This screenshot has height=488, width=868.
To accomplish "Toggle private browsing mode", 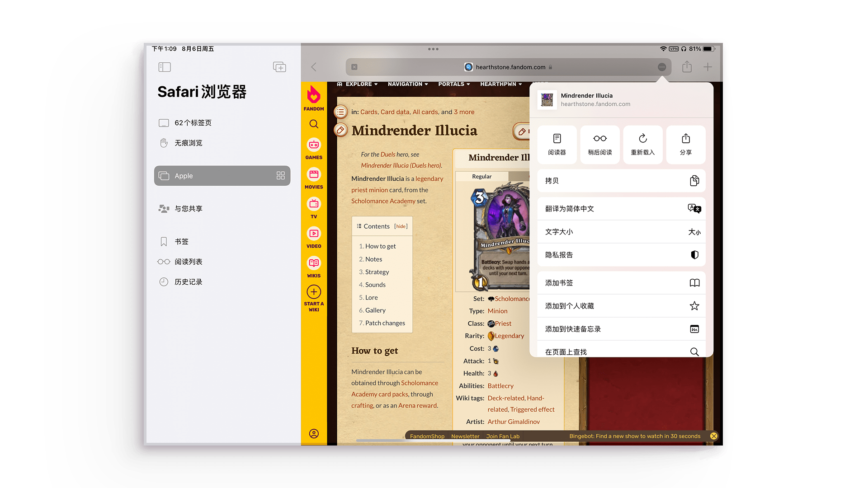I will [x=190, y=143].
